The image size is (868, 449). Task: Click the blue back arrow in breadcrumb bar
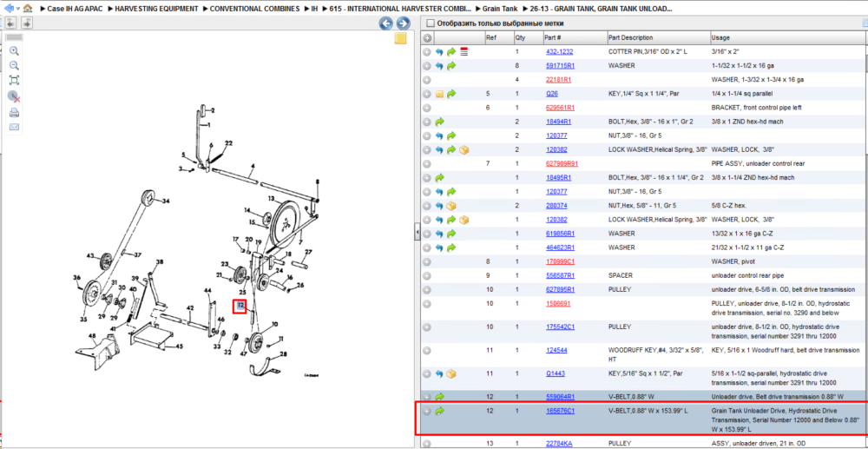pos(9,9)
